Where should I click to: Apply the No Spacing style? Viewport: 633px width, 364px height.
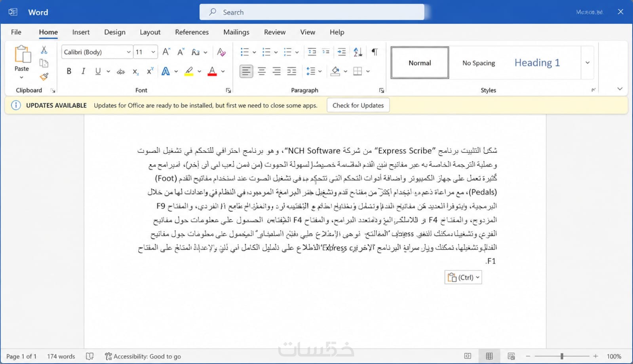[479, 63]
